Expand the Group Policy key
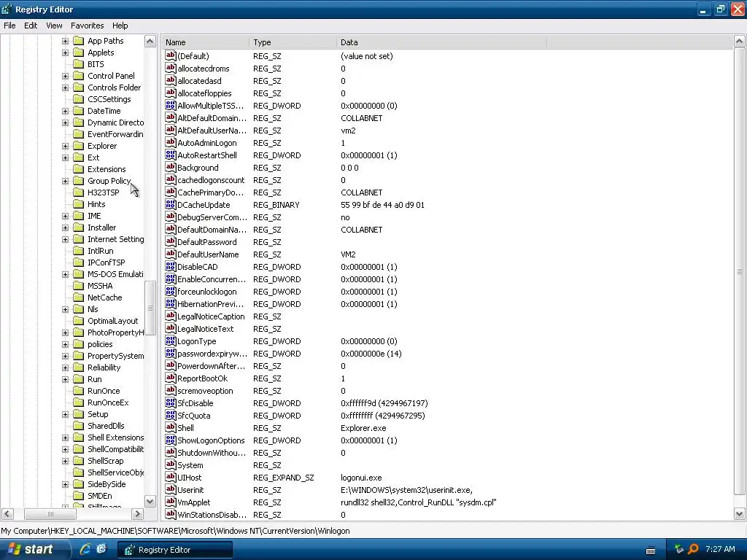The height and width of the screenshot is (560, 747). (65, 181)
